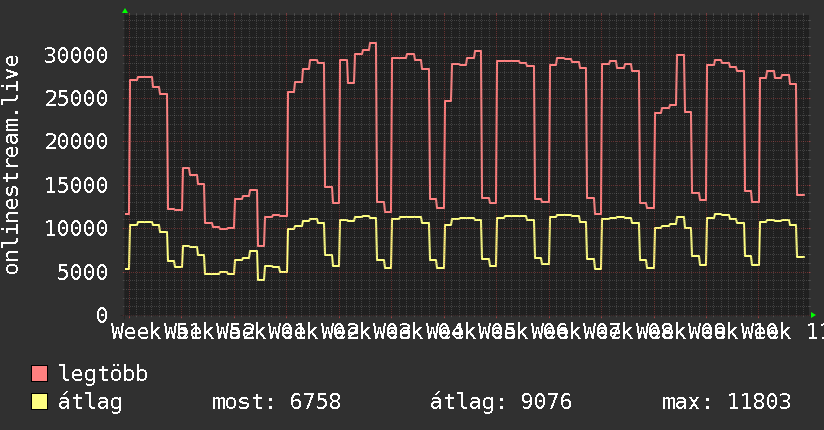Image resolution: width=824 pixels, height=430 pixels.
Task: Click the max: 11803 statistic value
Action: [x=726, y=402]
